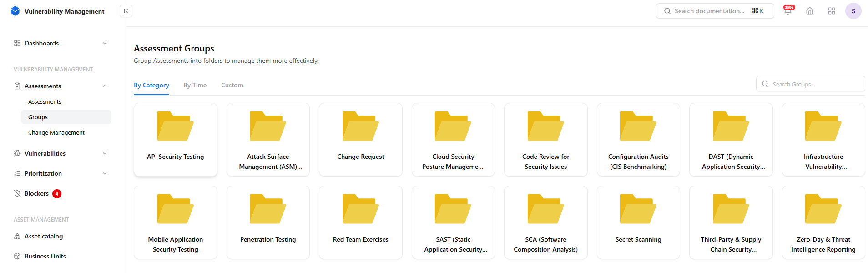Open Assessments sub-item in sidebar
868x273 pixels.
coord(45,101)
